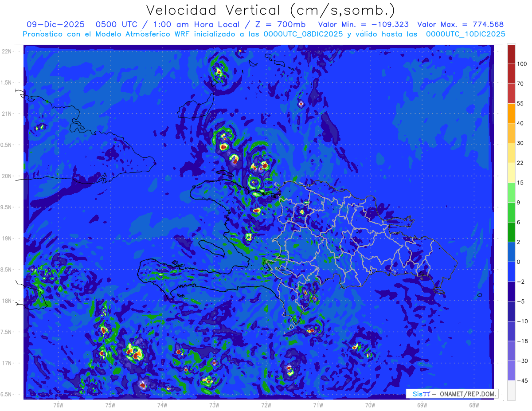
Task: Click the "70W" longitude label
Action: 370,404
